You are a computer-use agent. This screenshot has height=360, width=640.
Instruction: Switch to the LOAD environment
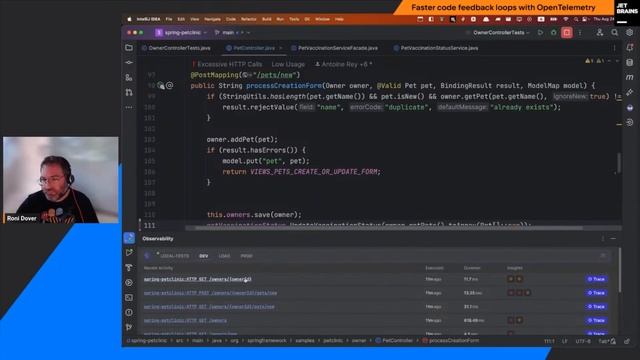tap(224, 256)
